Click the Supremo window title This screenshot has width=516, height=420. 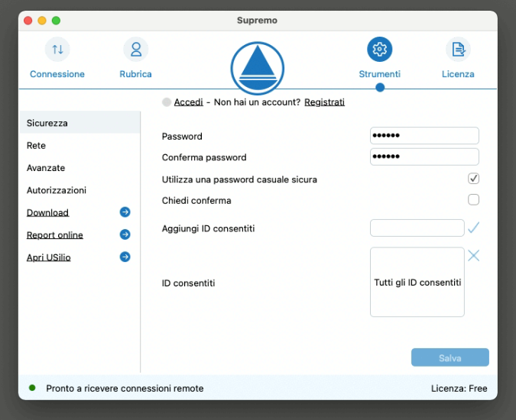click(257, 21)
